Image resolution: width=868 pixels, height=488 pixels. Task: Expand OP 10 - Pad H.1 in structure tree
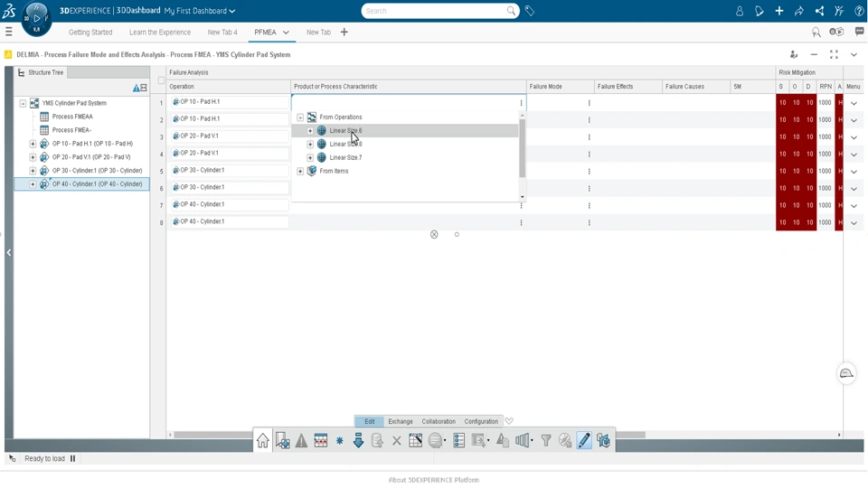[33, 144]
